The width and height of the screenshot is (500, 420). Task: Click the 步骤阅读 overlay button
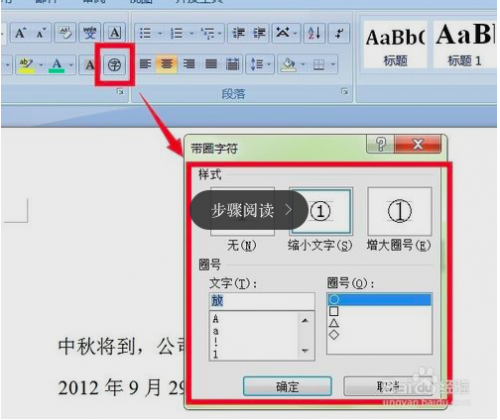tap(249, 210)
